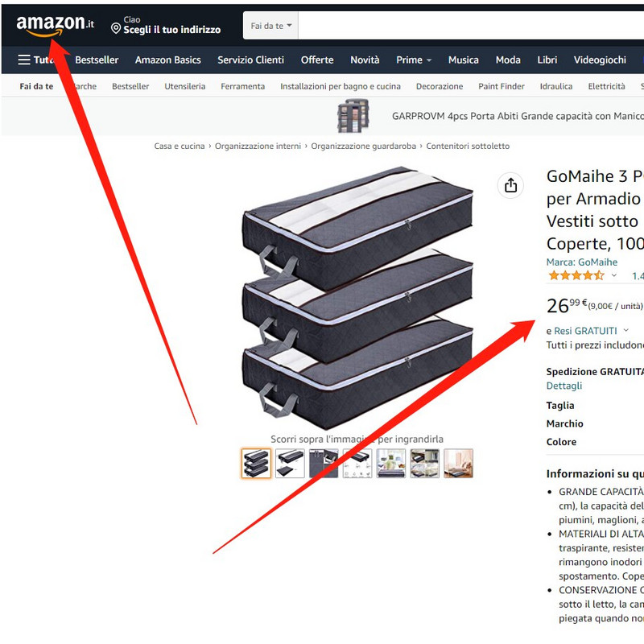Open the Bestseller nav item
Image resolution: width=644 pixels, height=644 pixels.
coord(97,60)
